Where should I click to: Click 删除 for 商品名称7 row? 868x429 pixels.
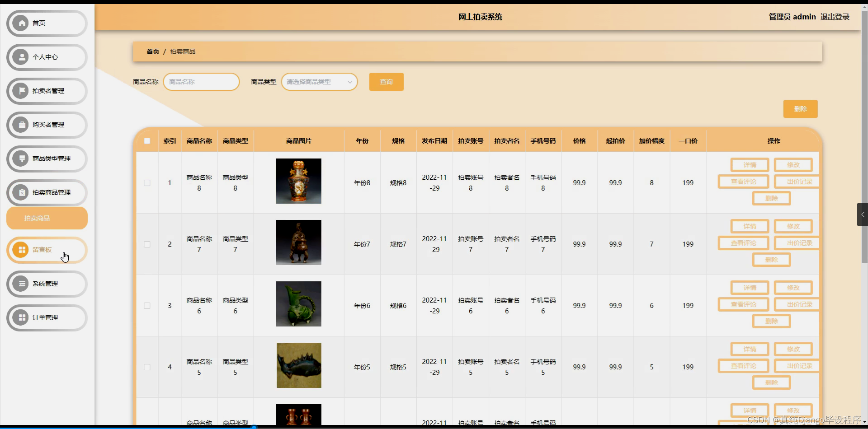pyautogui.click(x=771, y=260)
